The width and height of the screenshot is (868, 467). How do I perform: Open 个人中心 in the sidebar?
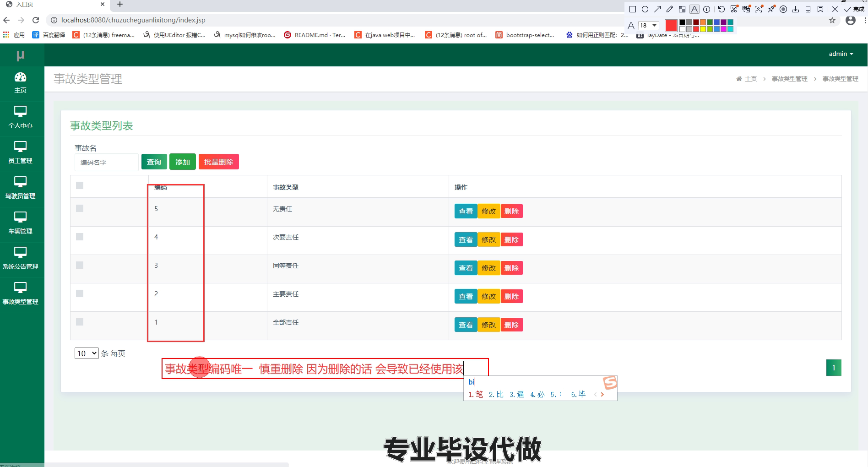tap(20, 118)
